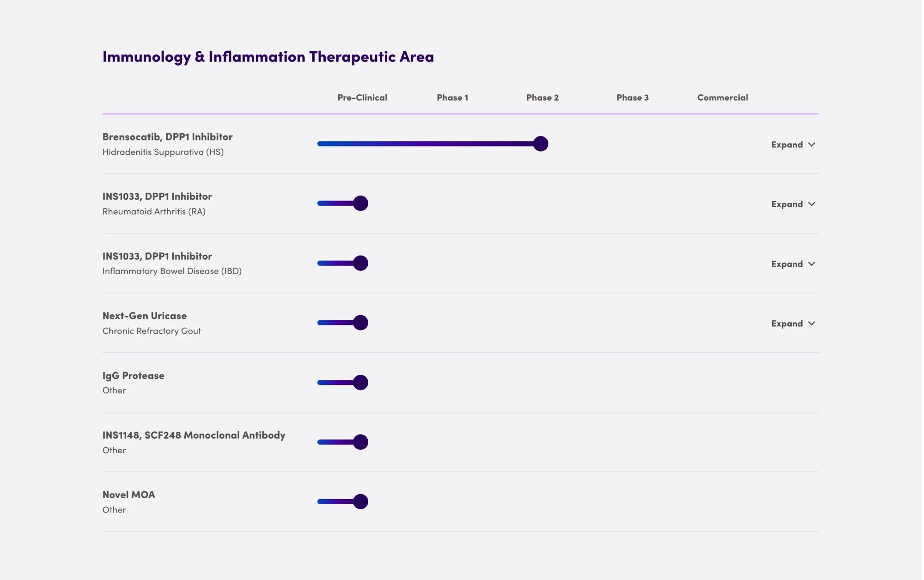The image size is (924, 580).
Task: Click the Brensocatib Phase 2 progress endpoint dot
Action: click(541, 144)
